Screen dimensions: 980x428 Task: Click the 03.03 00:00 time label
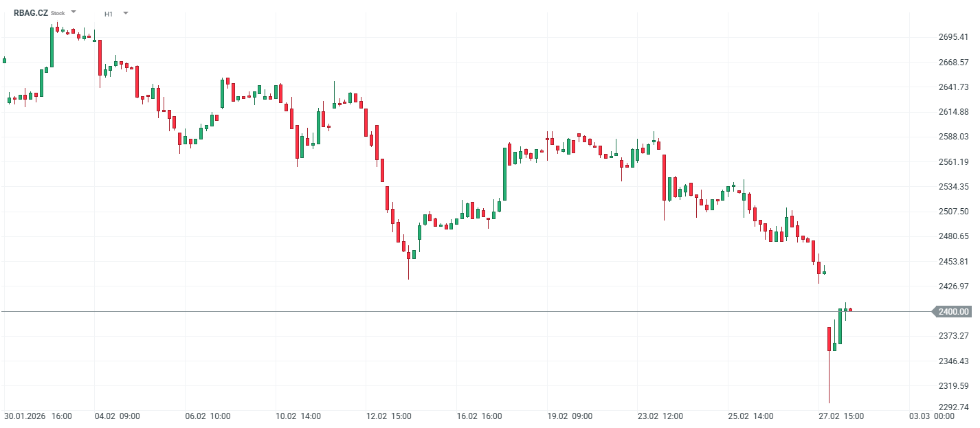[x=932, y=416]
